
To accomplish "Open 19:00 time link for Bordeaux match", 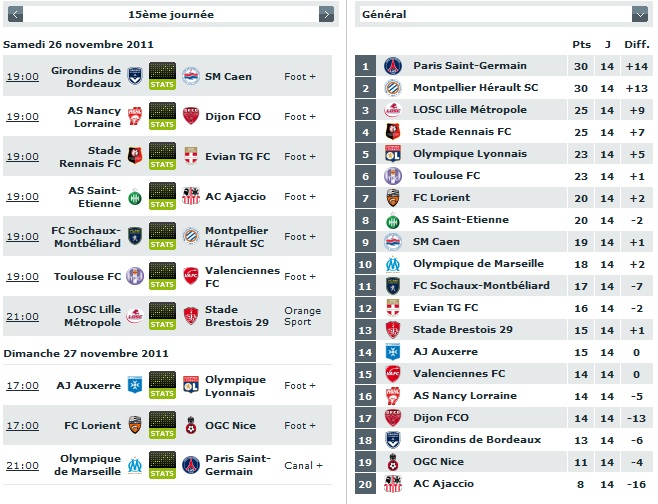I will click(23, 77).
